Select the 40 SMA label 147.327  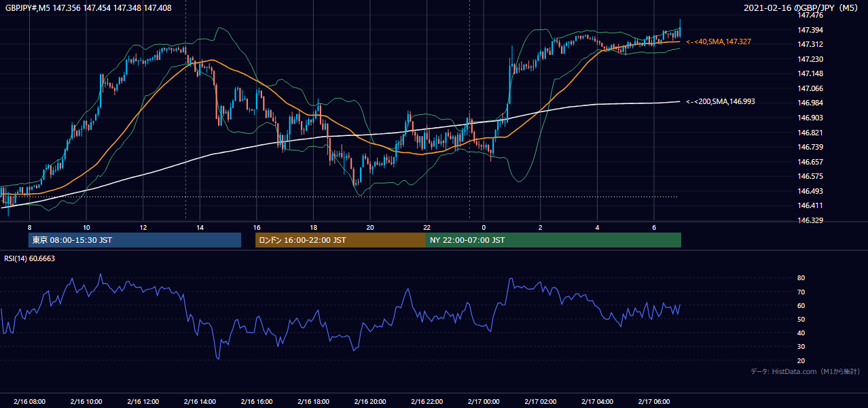718,41
